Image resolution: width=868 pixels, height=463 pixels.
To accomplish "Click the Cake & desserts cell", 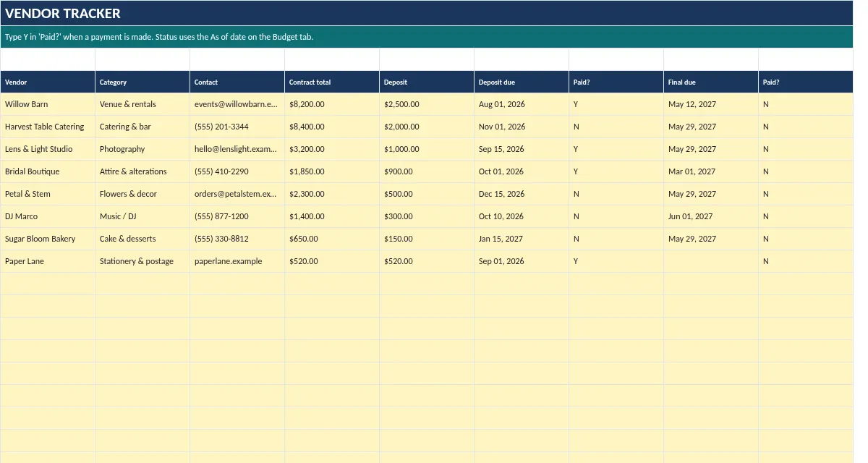I will (x=142, y=239).
